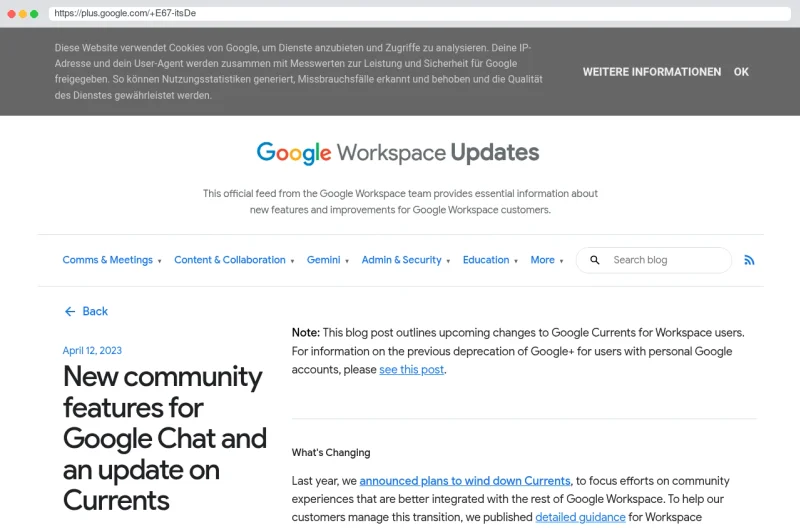Expand the Comms & Meetings dropdown arrow
Screen dimensions: 800x528
[x=160, y=261]
